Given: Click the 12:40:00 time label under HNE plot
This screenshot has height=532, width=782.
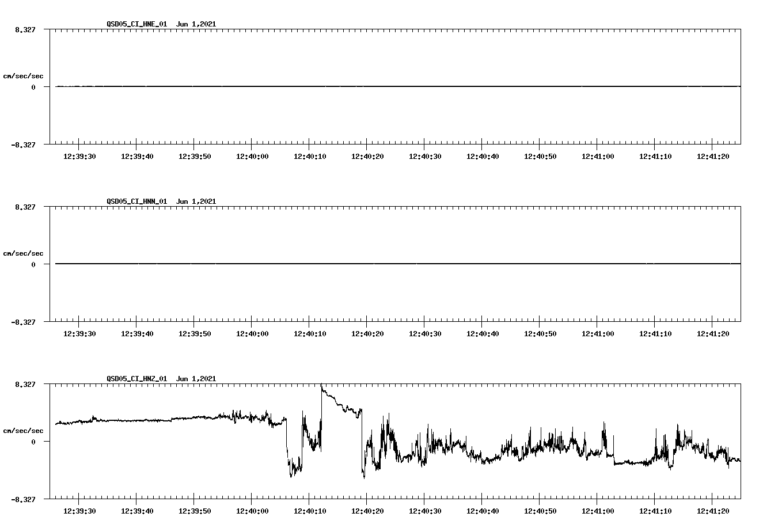Looking at the screenshot, I should [x=252, y=157].
